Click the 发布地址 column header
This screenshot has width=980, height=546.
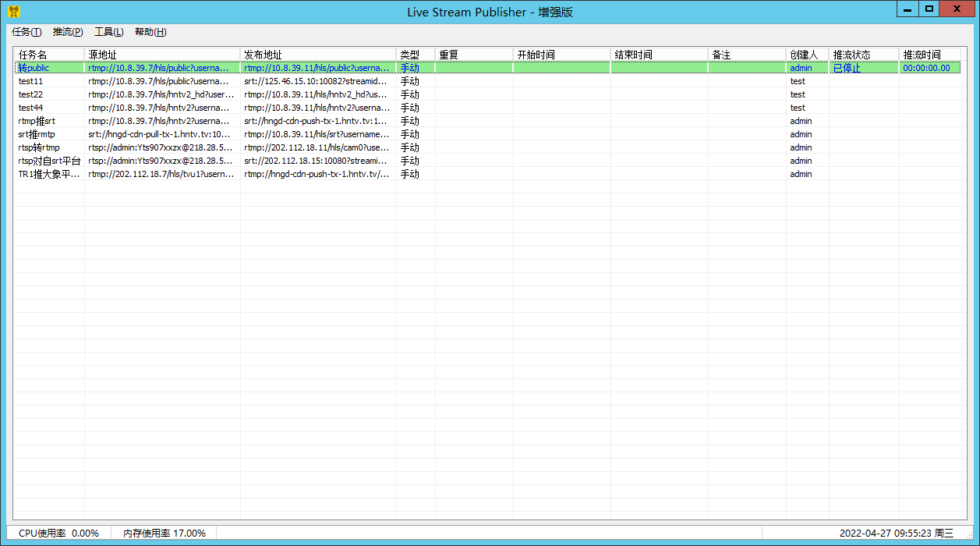(318, 55)
